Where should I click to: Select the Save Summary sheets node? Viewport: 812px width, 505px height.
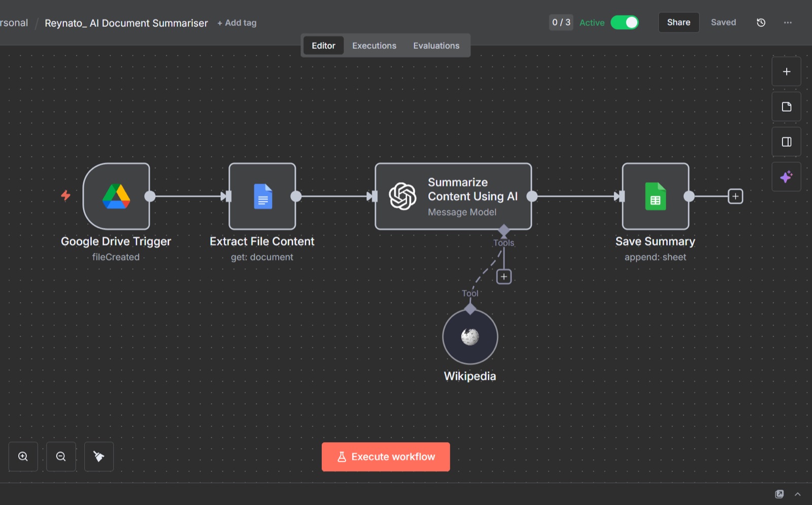656,196
